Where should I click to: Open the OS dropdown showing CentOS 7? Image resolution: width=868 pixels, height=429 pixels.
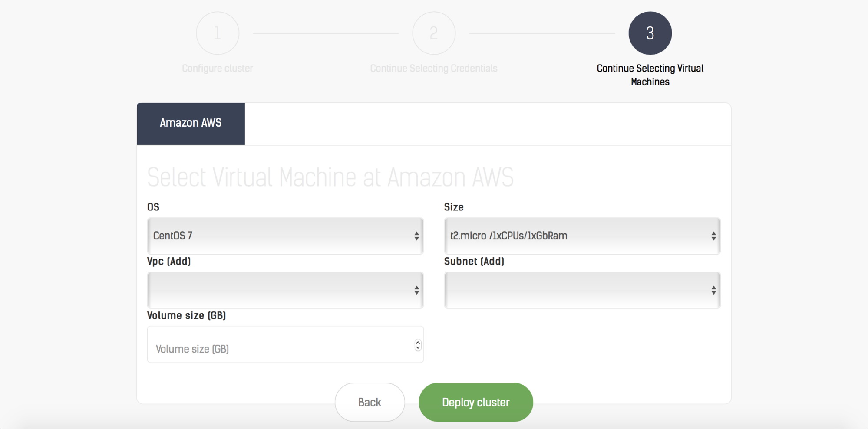click(x=285, y=236)
